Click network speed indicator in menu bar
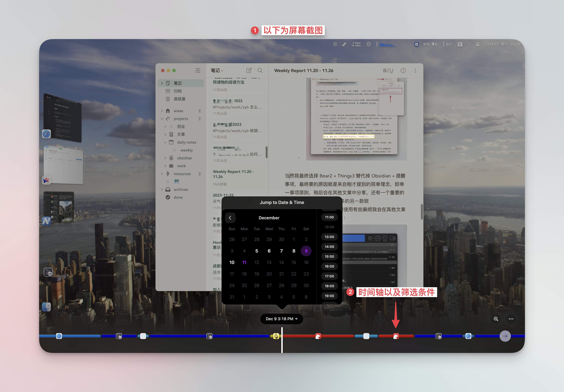 pyautogui.click(x=356, y=44)
